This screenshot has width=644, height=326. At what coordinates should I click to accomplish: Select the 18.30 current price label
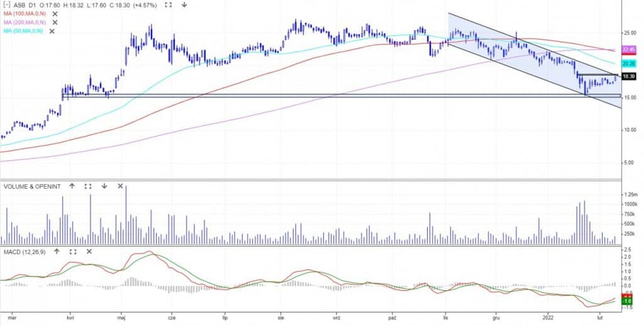click(x=628, y=76)
